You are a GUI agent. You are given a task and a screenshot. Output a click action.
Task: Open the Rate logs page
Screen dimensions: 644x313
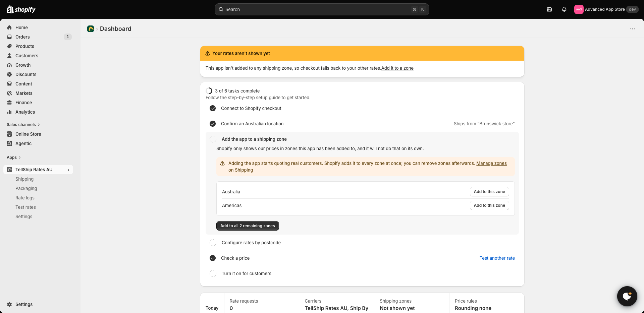tap(25, 198)
